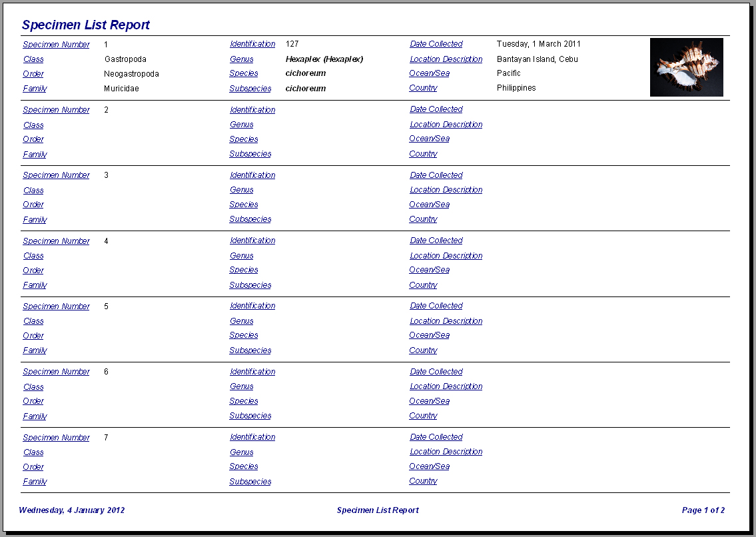Click Genus link in specimen 6 row
Viewport: 756px width, 537px height.
242,386
